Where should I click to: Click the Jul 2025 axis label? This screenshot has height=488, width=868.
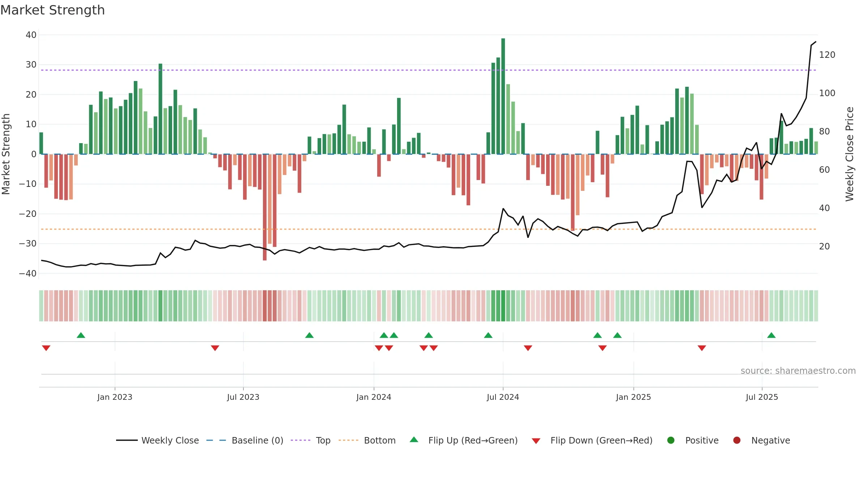coord(762,397)
